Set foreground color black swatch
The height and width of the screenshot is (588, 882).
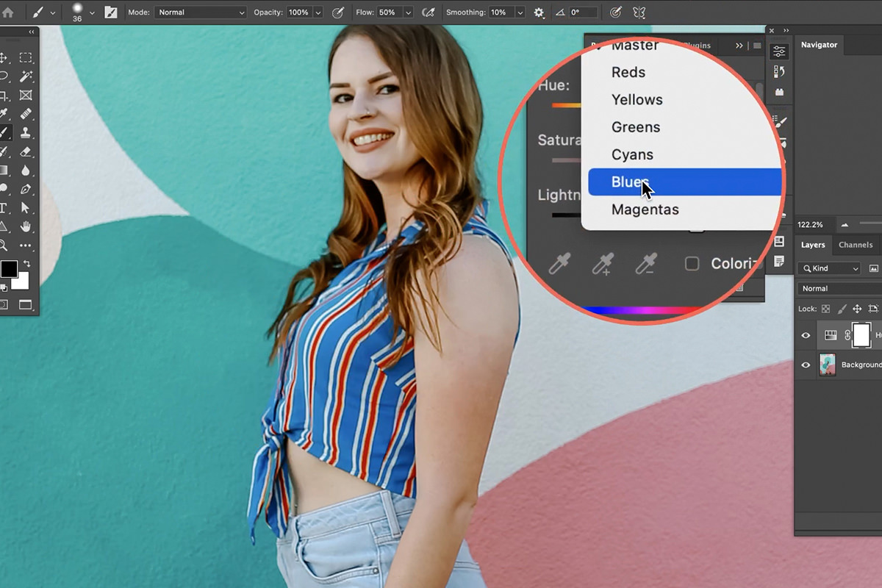coord(8,269)
